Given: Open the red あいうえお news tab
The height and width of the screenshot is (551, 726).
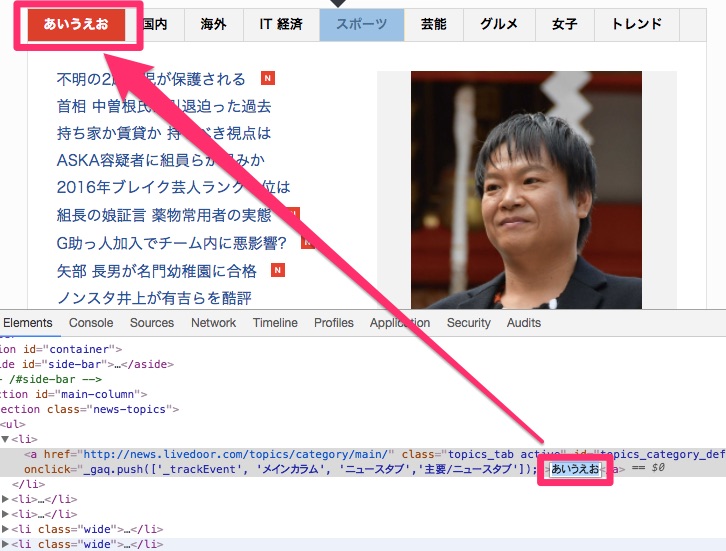Looking at the screenshot, I should click(x=76, y=25).
